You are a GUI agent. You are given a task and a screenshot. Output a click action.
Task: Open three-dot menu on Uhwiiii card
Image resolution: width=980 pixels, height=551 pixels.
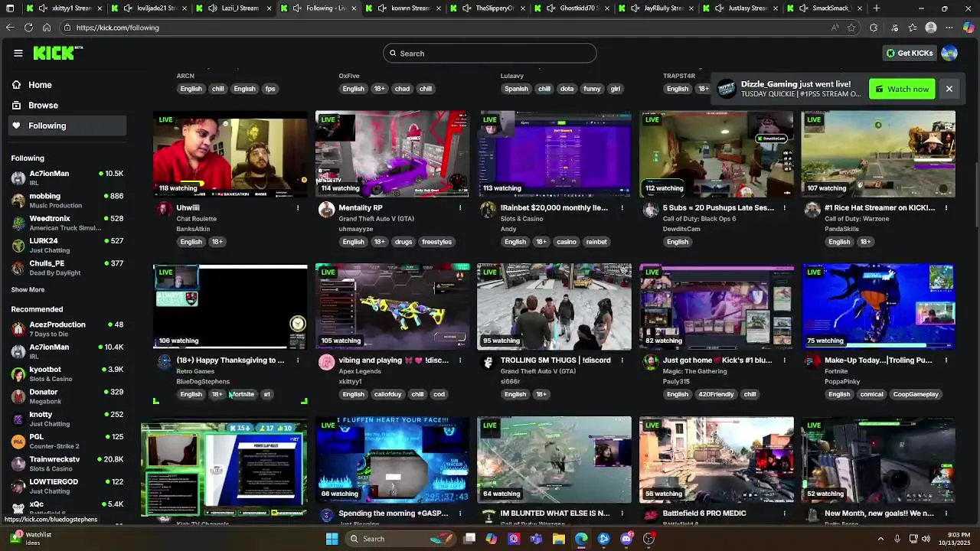coord(298,207)
